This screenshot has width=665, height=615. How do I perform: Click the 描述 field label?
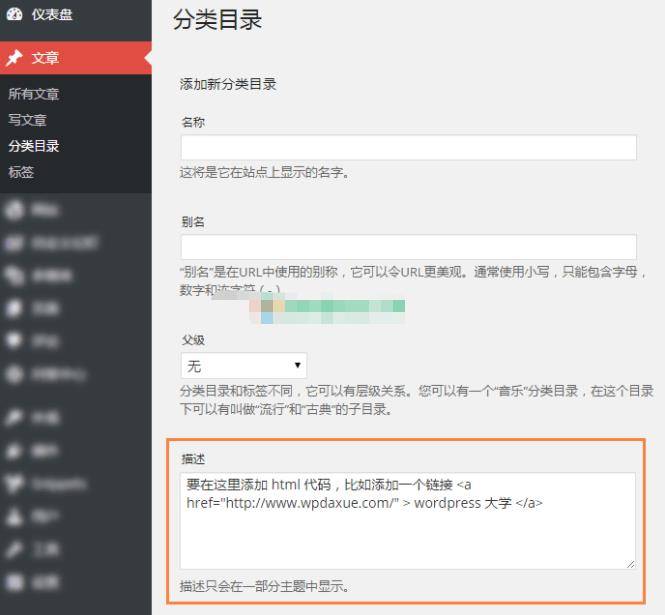193,458
